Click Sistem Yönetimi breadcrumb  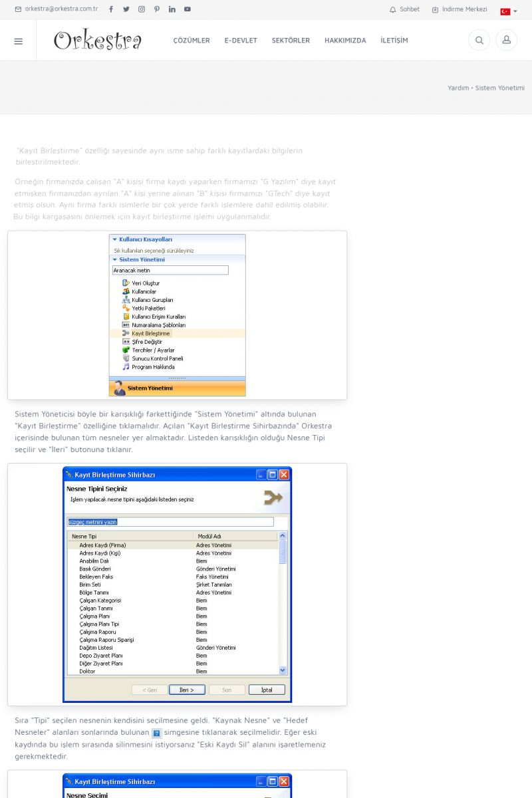point(499,88)
